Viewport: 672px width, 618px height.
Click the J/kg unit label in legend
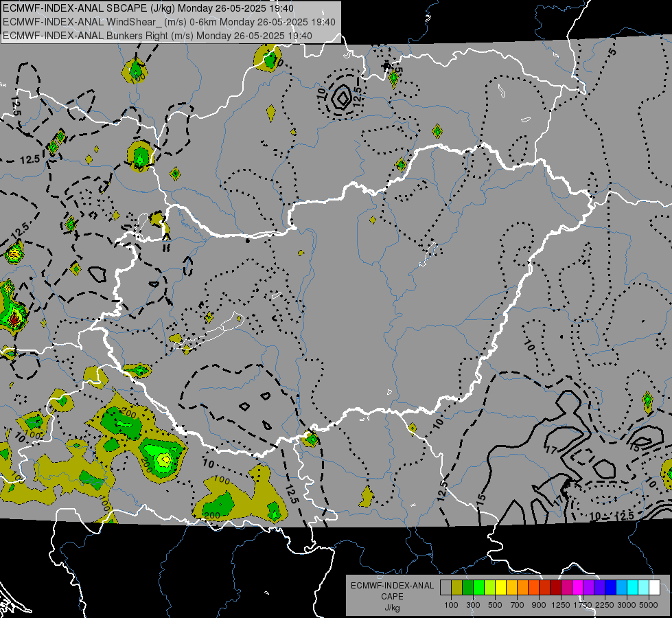coord(393,608)
